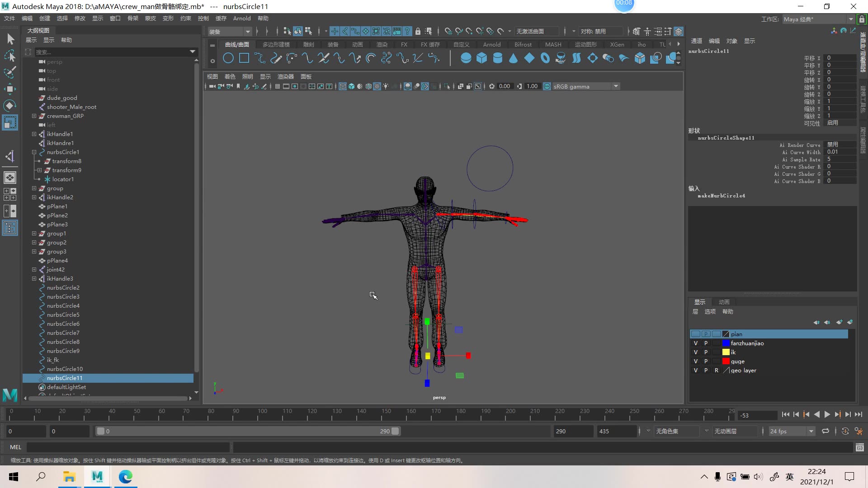
Task: Select the Lasso selection tool
Action: point(10,56)
